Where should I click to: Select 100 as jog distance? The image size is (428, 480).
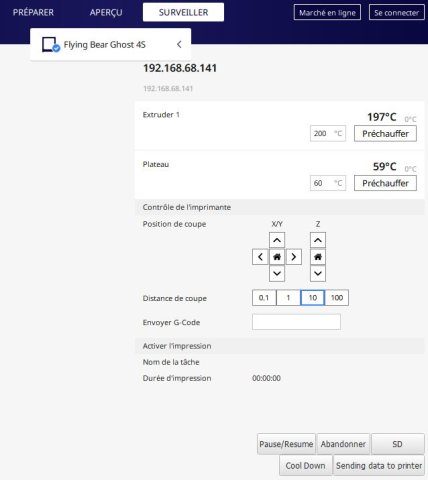(x=337, y=298)
